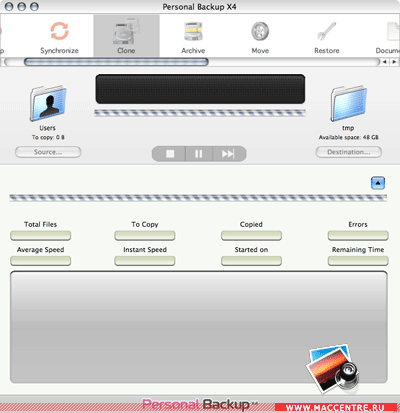This screenshot has width=400, height=413.
Task: Skip to next with forward button
Action: tap(229, 154)
